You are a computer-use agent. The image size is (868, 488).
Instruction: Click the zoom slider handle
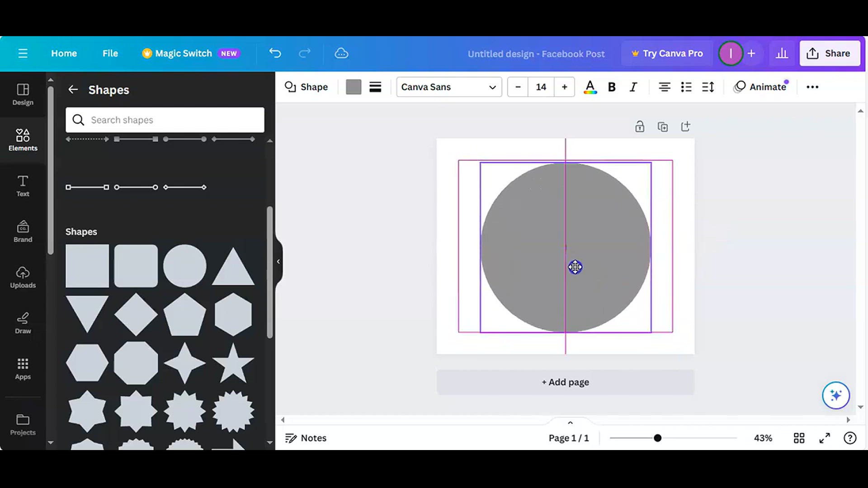(657, 438)
